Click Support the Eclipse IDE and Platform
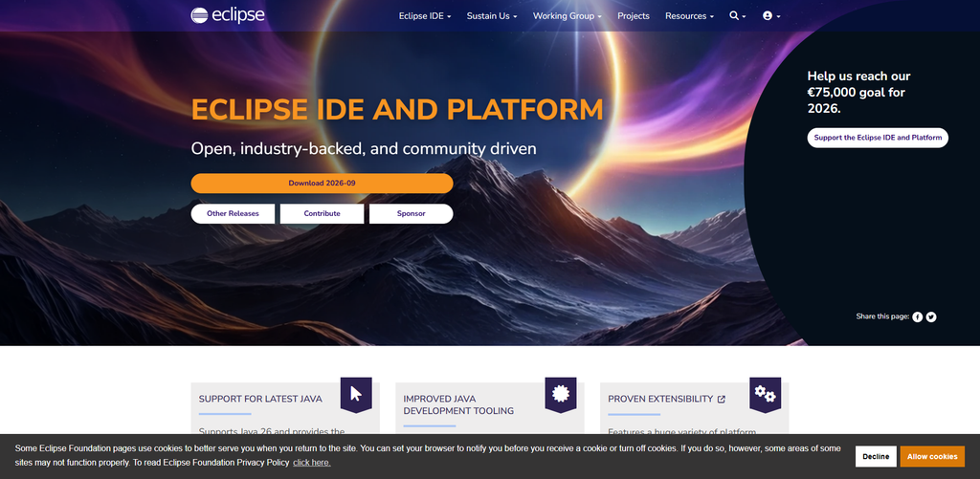The height and width of the screenshot is (479, 980). (878, 138)
